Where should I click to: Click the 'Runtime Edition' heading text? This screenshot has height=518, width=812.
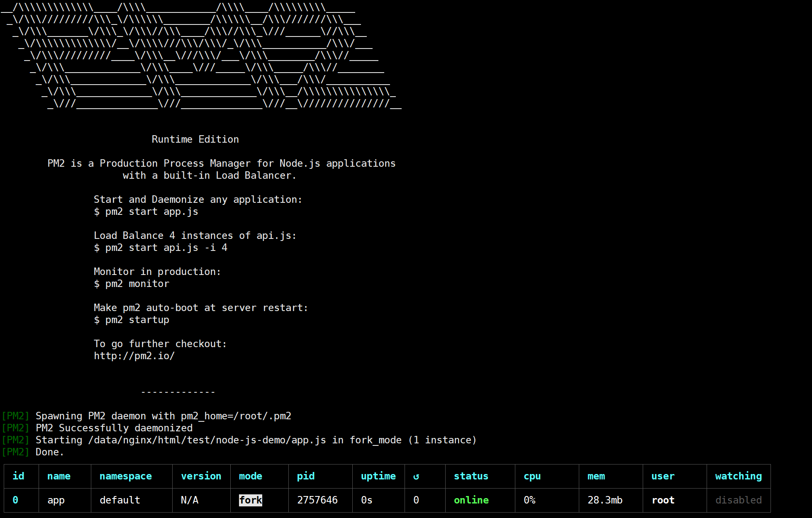195,139
